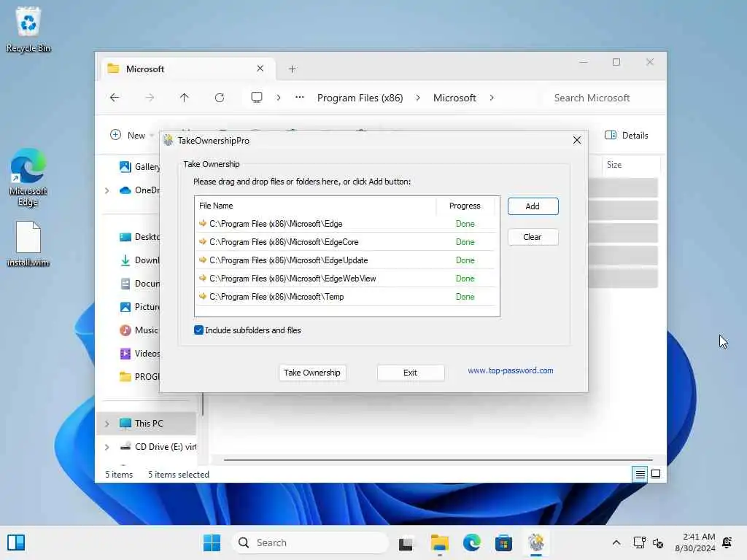This screenshot has height=560, width=747.
Task: Add a new File Explorer tab
Action: [292, 69]
